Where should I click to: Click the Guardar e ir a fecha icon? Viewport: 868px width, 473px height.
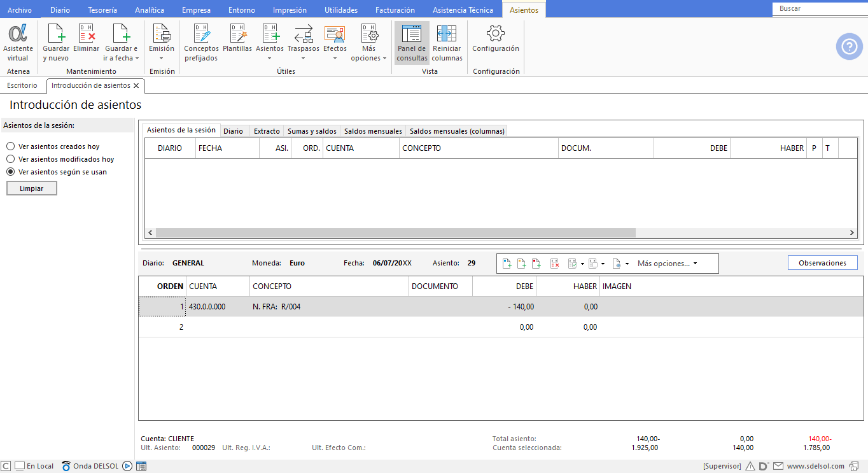[121, 33]
